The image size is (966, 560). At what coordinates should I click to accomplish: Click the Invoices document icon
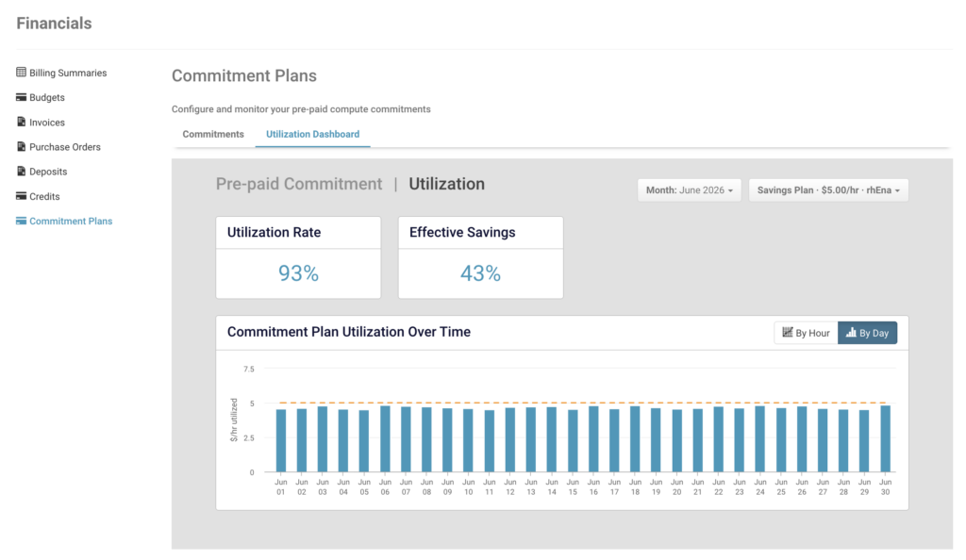pos(21,122)
